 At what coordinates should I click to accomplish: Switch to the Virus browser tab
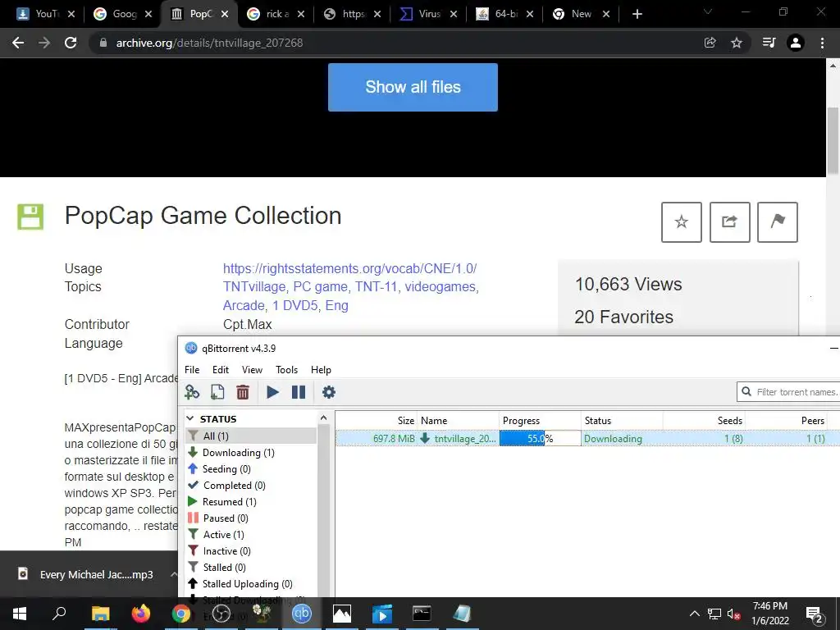coord(428,14)
